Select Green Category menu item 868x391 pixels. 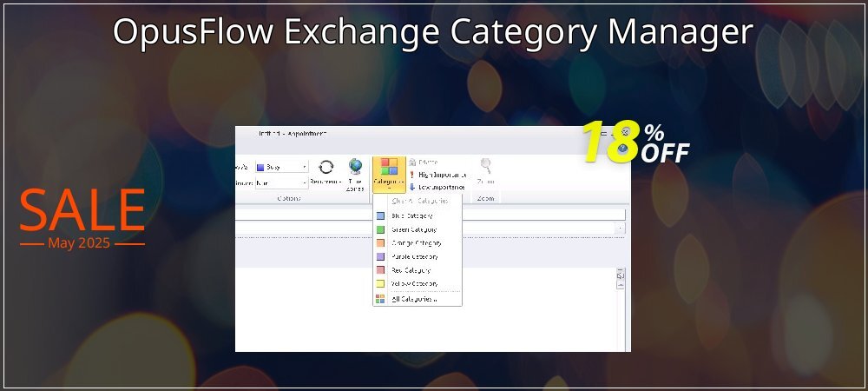[418, 229]
